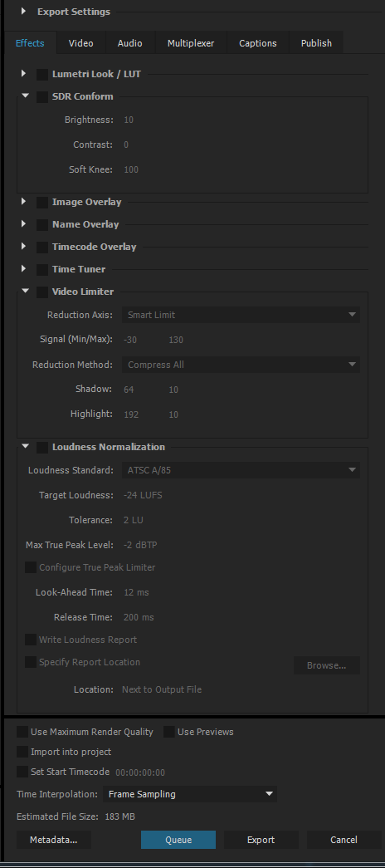Expand the Time Tuner section

[x=24, y=268]
